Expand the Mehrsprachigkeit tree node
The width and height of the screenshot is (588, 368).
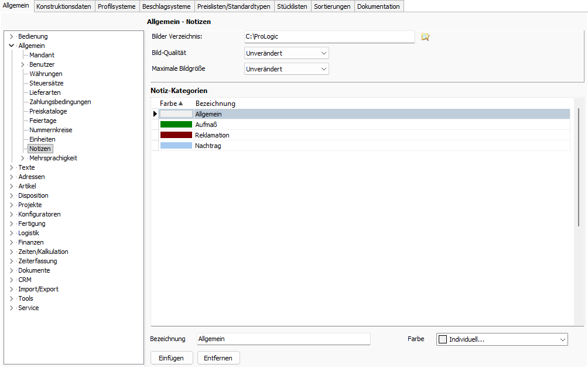tap(23, 158)
